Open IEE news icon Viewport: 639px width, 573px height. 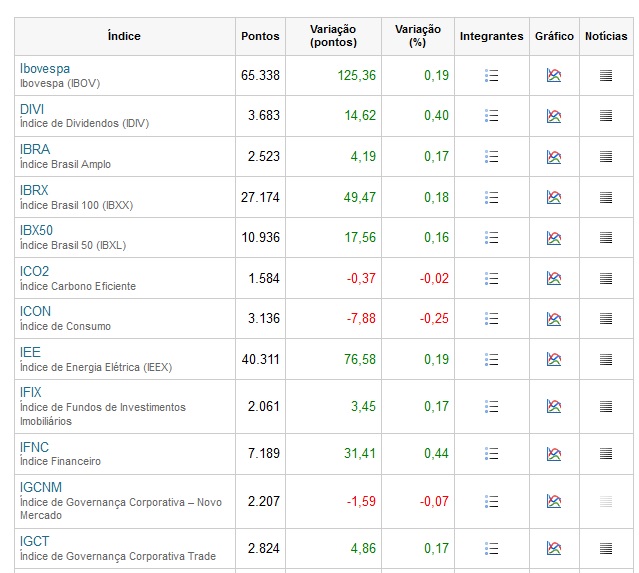tap(606, 359)
